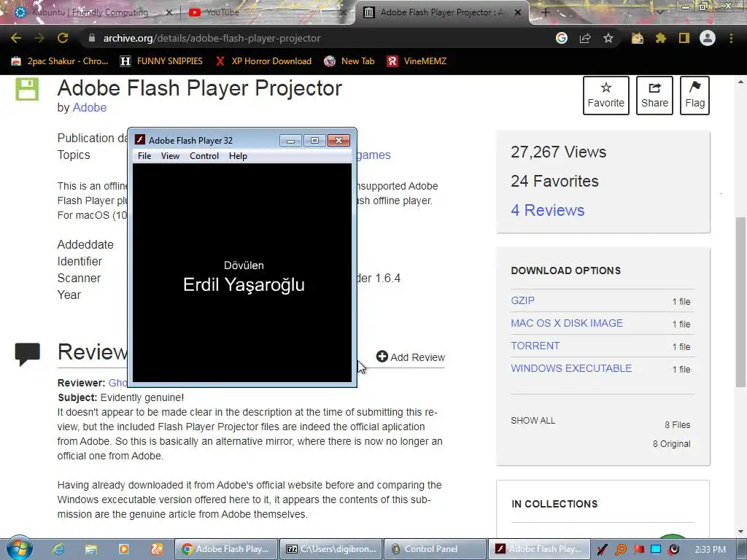The image size is (747, 560).
Task: Click the magnifier tray icon
Action: click(621, 550)
